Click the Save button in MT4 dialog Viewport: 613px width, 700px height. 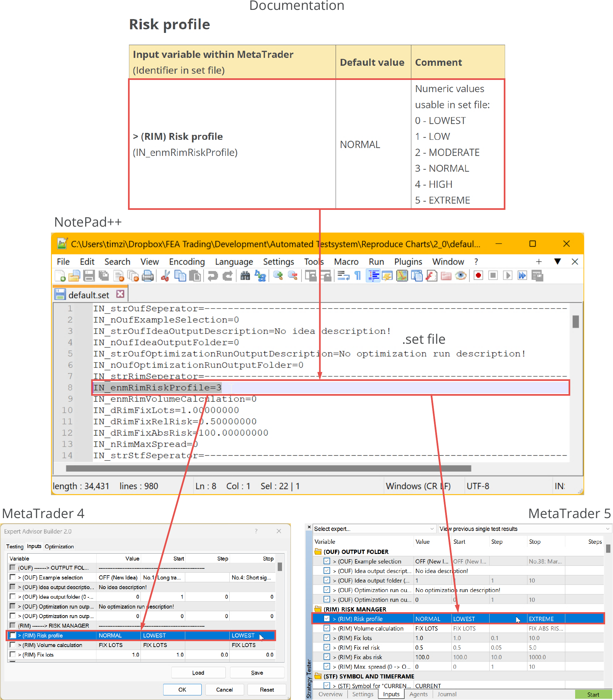coord(257,673)
